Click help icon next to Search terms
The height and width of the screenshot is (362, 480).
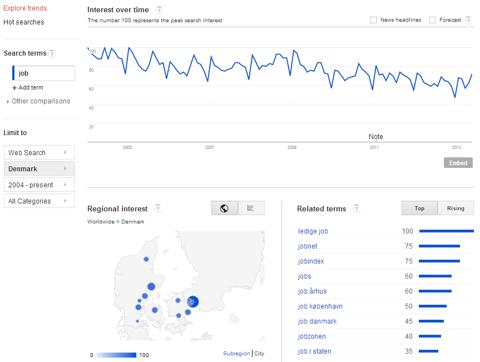(52, 53)
